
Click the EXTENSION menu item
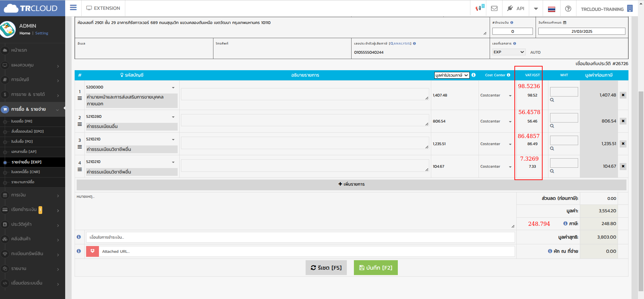(103, 8)
